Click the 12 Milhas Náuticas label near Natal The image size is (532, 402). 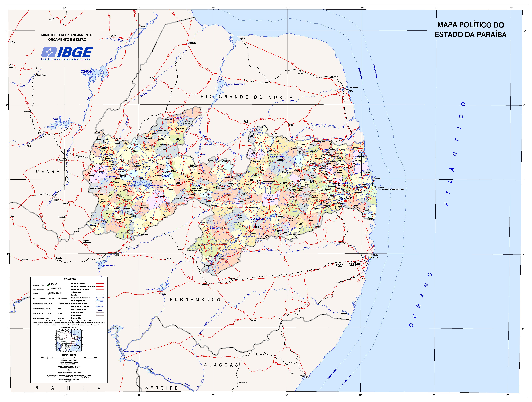click(x=361, y=74)
